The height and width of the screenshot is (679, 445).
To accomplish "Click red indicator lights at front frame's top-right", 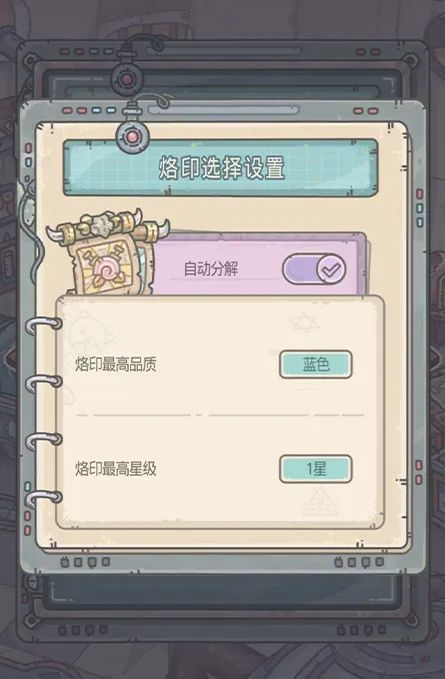I will (365, 111).
